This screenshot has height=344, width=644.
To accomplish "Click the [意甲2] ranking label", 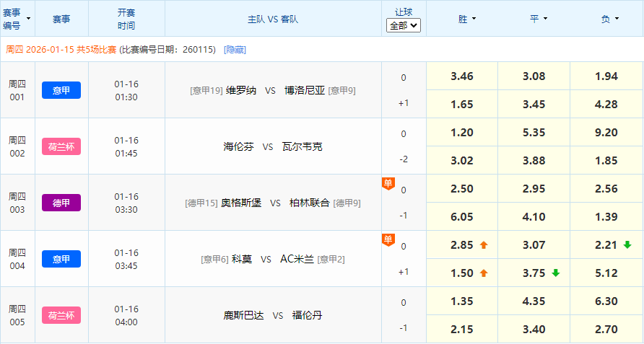I will 331,260.
